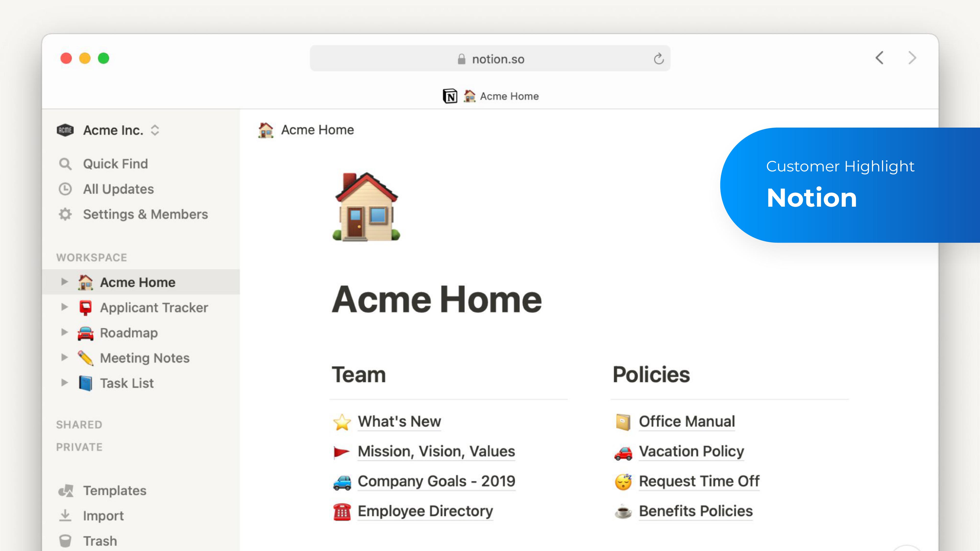Open the Vacation Policy page
Image resolution: width=980 pixels, height=551 pixels.
tap(691, 451)
